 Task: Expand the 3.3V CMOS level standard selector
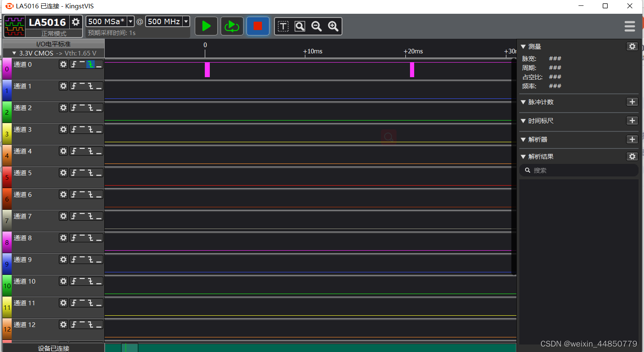(x=53, y=53)
